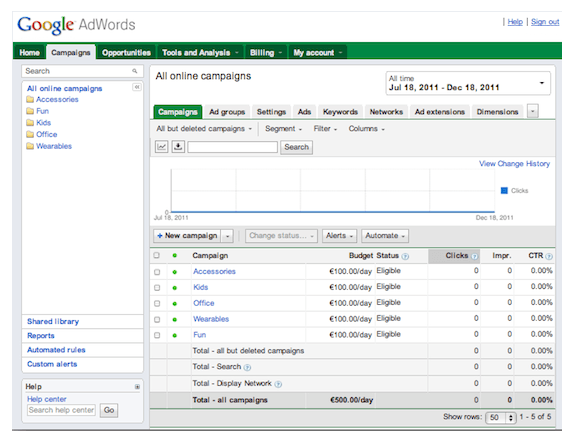Screen dimensions: 575x445
Task: Click help icon next to Total - Search
Action: coord(248,367)
